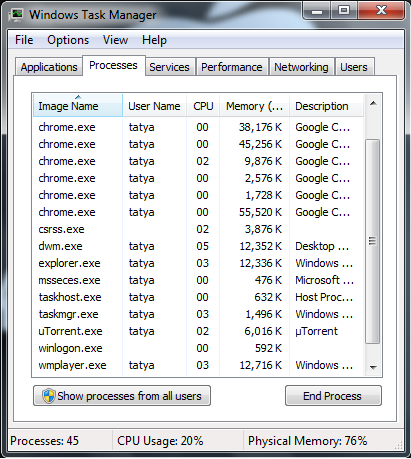Select the csrss.exe process

point(198,229)
